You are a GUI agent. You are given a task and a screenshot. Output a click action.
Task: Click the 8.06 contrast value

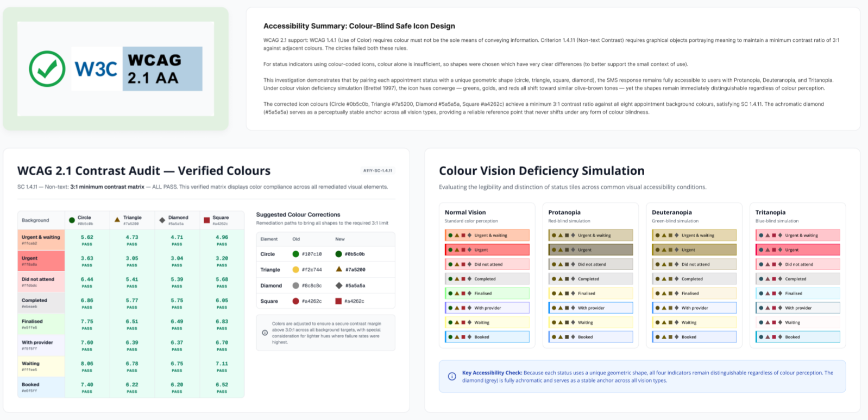click(x=87, y=364)
